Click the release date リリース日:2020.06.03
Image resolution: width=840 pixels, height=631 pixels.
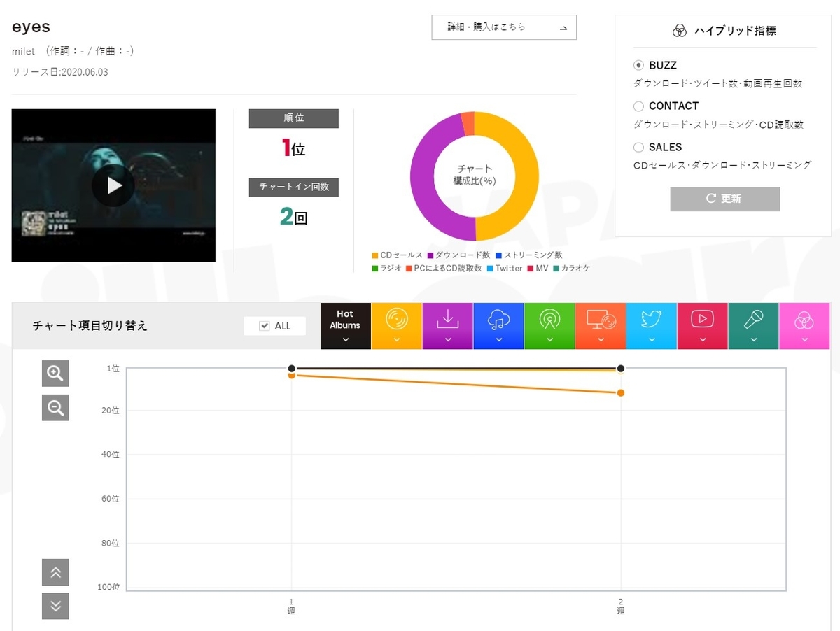point(60,72)
